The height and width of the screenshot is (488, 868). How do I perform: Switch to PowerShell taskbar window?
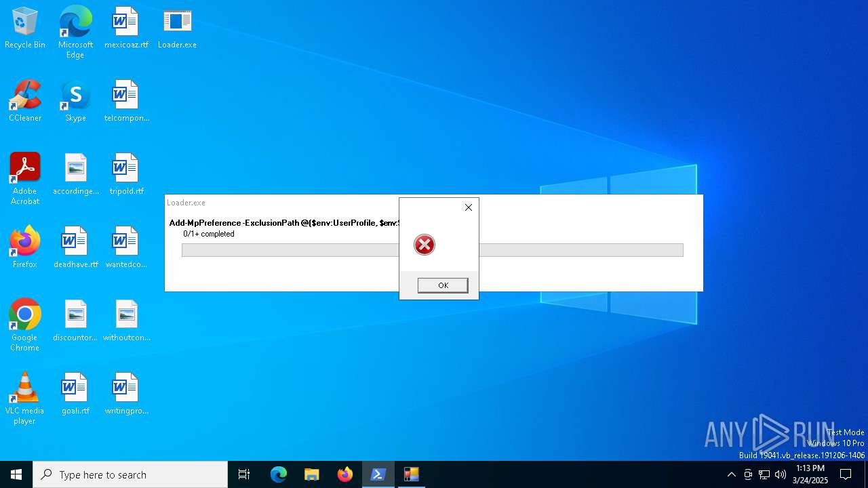click(x=378, y=474)
